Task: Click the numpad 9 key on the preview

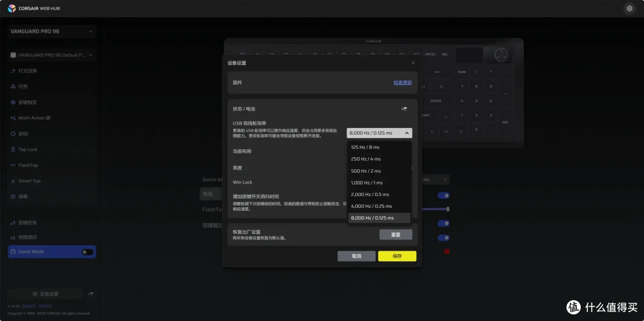Action: point(491,86)
